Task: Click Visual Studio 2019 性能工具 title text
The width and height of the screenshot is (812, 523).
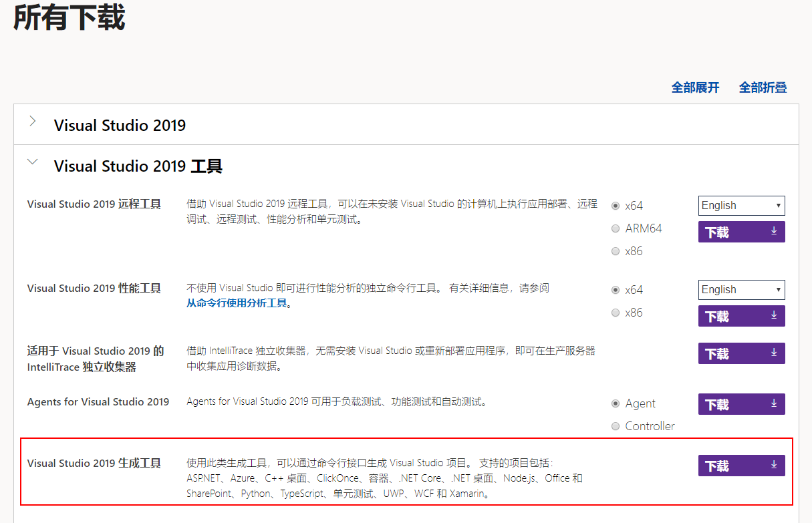Action: tap(94, 289)
